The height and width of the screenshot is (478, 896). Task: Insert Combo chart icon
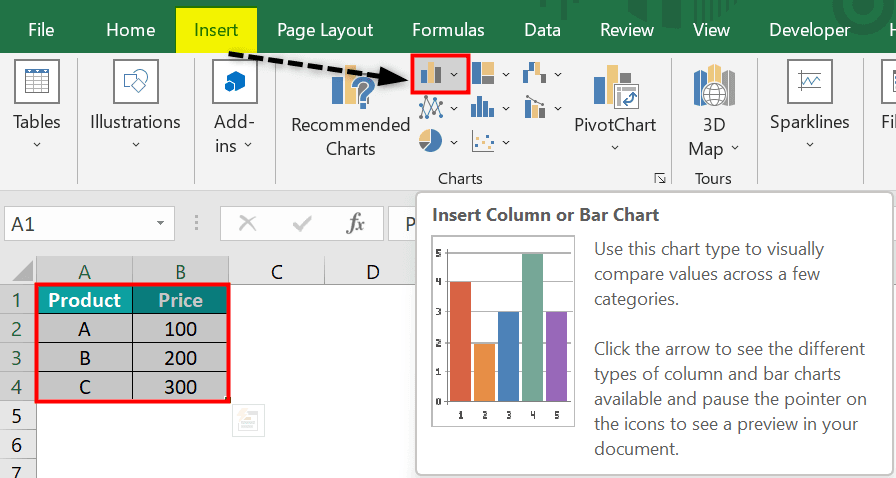[535, 107]
